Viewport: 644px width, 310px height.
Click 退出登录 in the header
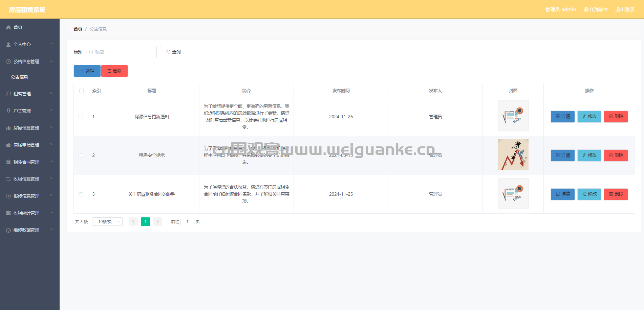pyautogui.click(x=625, y=9)
